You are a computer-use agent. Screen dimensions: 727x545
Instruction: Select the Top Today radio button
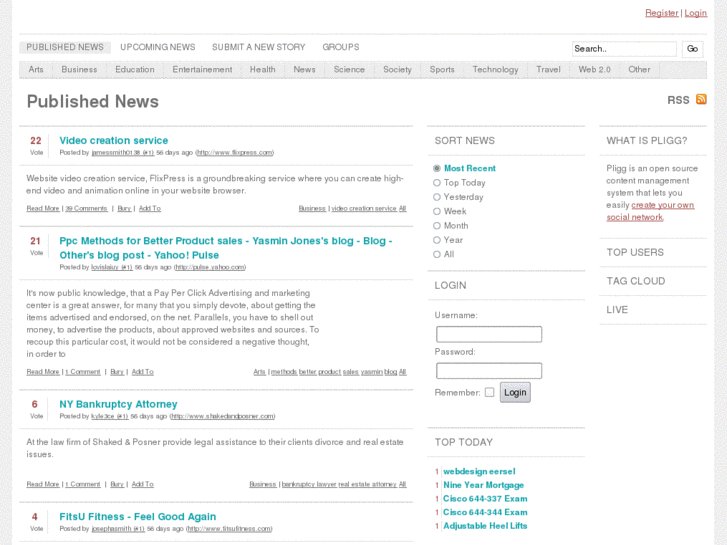pyautogui.click(x=437, y=183)
